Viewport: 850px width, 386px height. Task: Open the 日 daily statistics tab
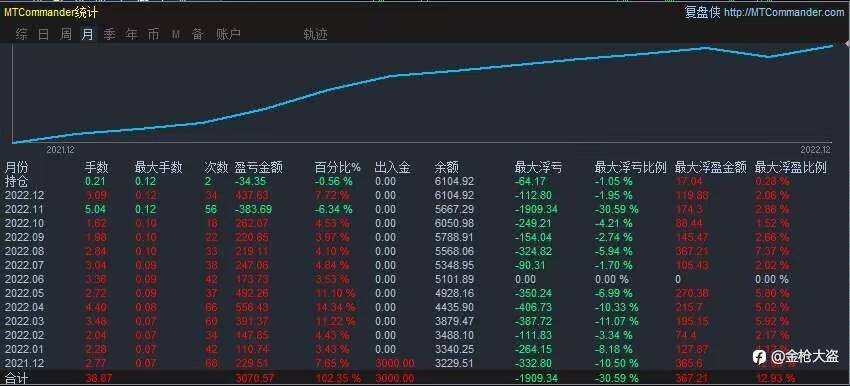point(44,35)
